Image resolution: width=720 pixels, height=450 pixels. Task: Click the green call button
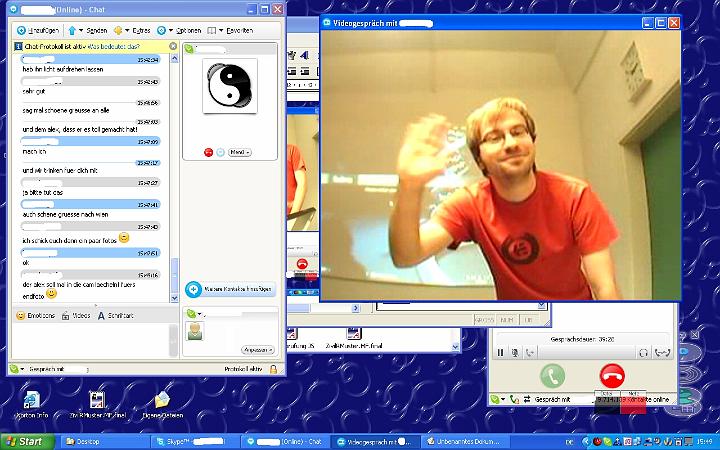click(552, 376)
